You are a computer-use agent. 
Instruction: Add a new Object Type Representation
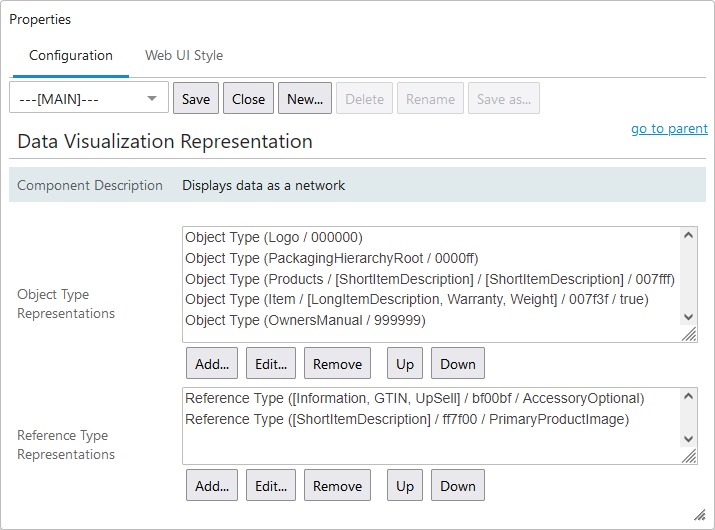pyautogui.click(x=212, y=364)
